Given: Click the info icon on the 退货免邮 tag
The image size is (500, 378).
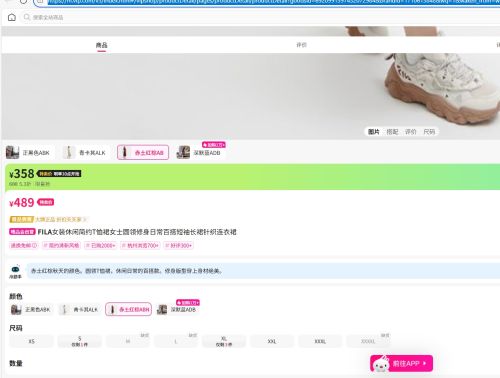Looking at the screenshot, I should [35, 246].
